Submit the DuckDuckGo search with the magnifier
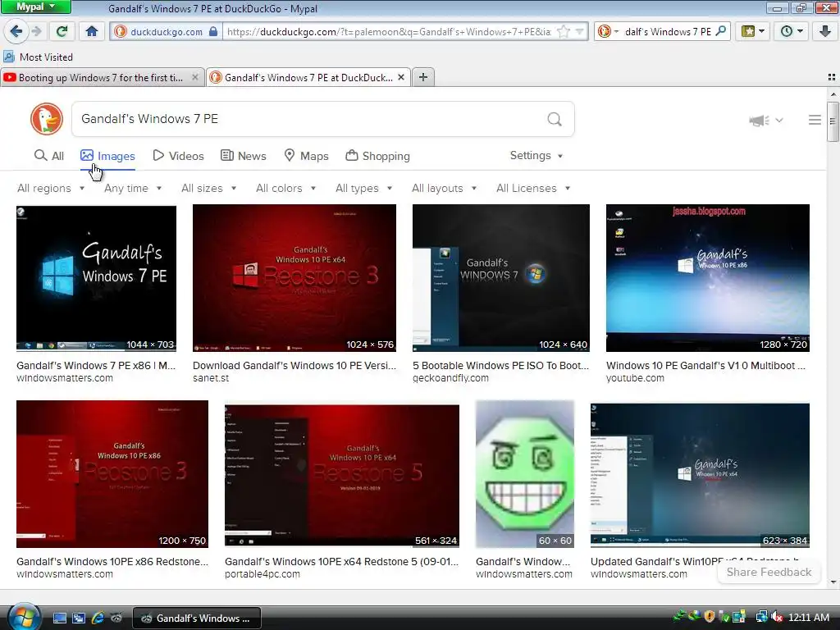The image size is (840, 630). tap(555, 119)
